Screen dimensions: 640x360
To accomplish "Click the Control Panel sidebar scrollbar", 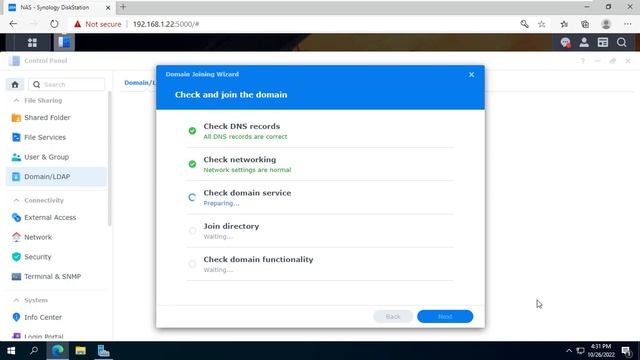I will pyautogui.click(x=109, y=159).
